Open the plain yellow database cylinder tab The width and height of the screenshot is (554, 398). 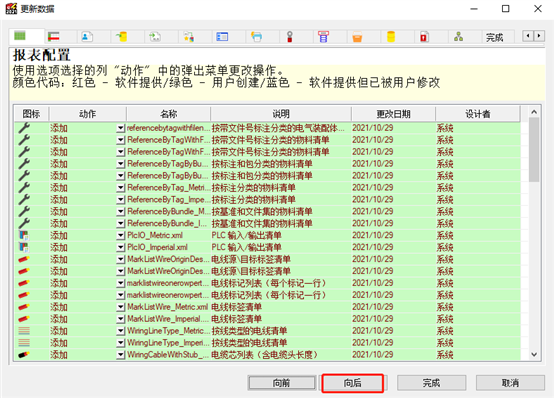(x=391, y=36)
